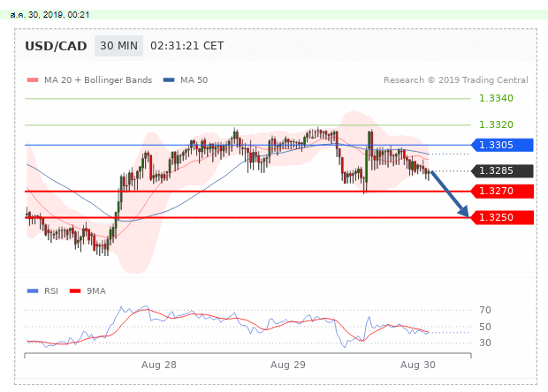Click the RSI 70 level label
This screenshot has width=548, height=392.
[x=485, y=310]
